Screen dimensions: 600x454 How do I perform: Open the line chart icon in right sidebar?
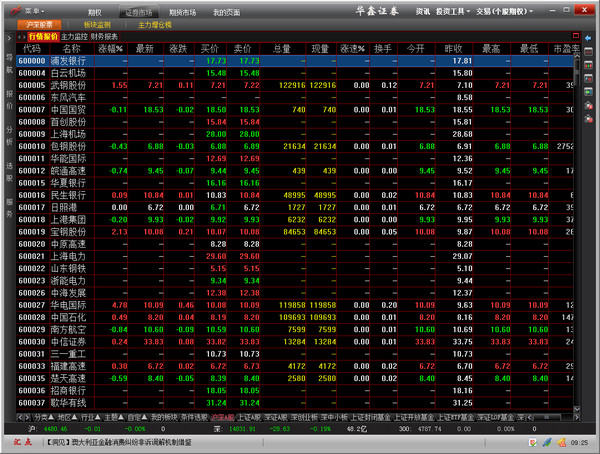coord(589,52)
